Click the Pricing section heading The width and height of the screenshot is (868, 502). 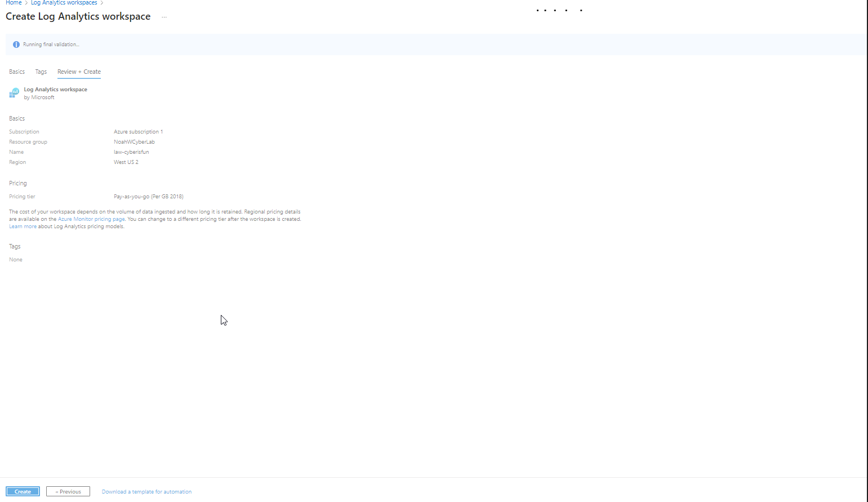18,183
